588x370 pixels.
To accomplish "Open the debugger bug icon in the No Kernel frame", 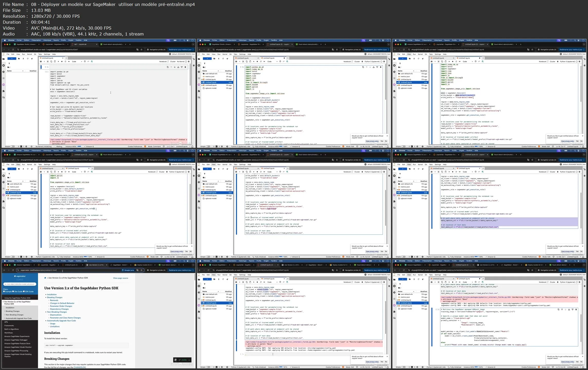I will (x=194, y=65).
